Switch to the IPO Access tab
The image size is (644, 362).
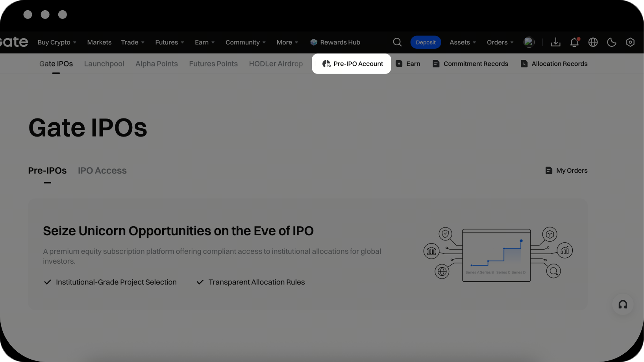[x=102, y=170]
